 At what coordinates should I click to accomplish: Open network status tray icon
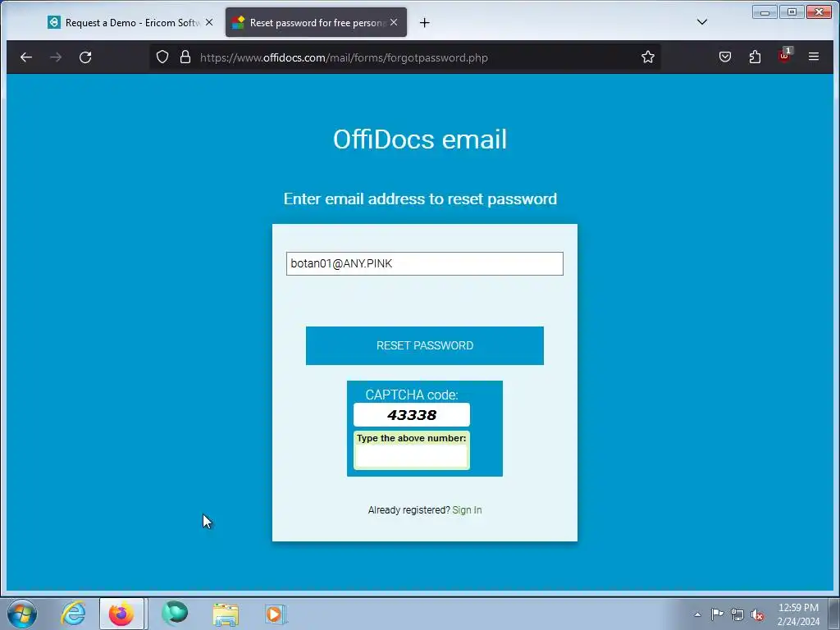[x=737, y=615]
